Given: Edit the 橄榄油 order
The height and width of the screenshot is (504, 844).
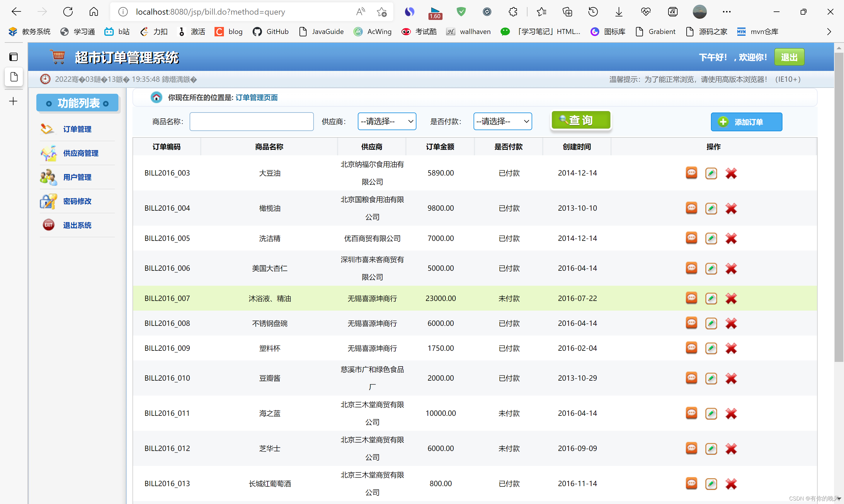Looking at the screenshot, I should (711, 208).
